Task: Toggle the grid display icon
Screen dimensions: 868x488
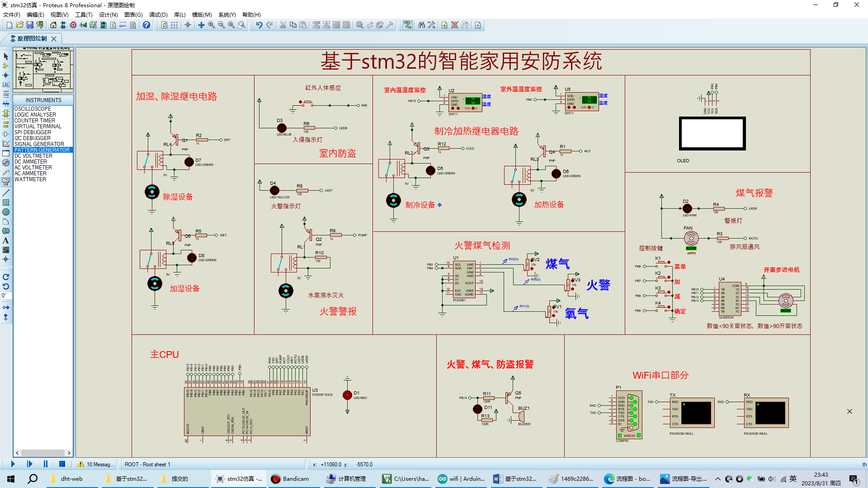Action: 175,25
